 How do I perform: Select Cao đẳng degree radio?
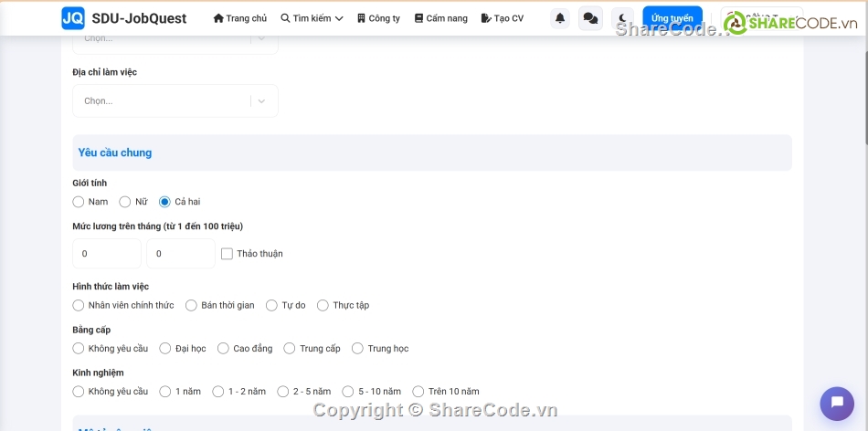(223, 349)
